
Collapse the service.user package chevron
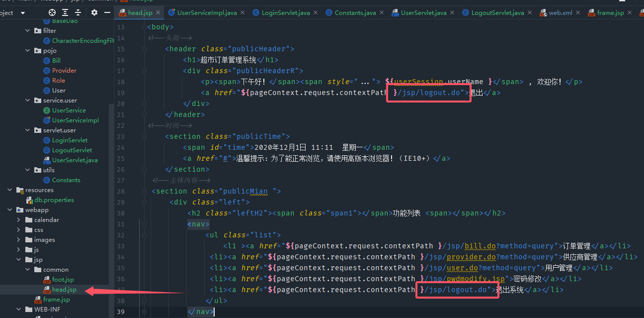(x=28, y=101)
